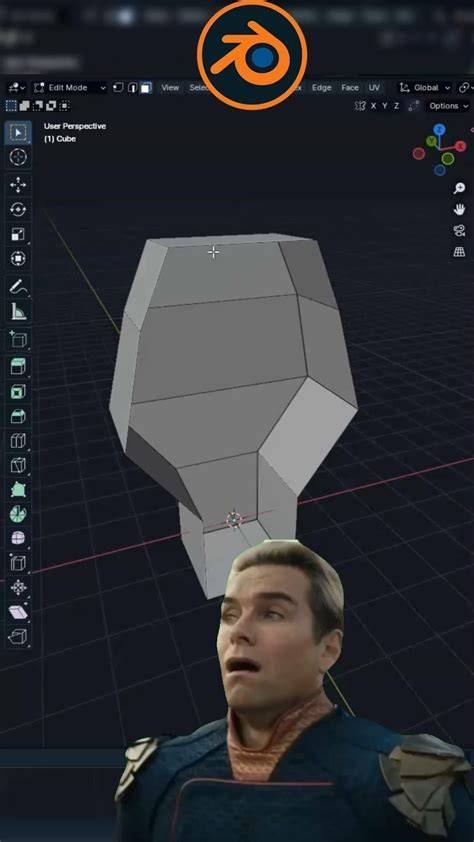474x842 pixels.
Task: Switch perspective/orthographic with the grid icon
Action: [459, 251]
